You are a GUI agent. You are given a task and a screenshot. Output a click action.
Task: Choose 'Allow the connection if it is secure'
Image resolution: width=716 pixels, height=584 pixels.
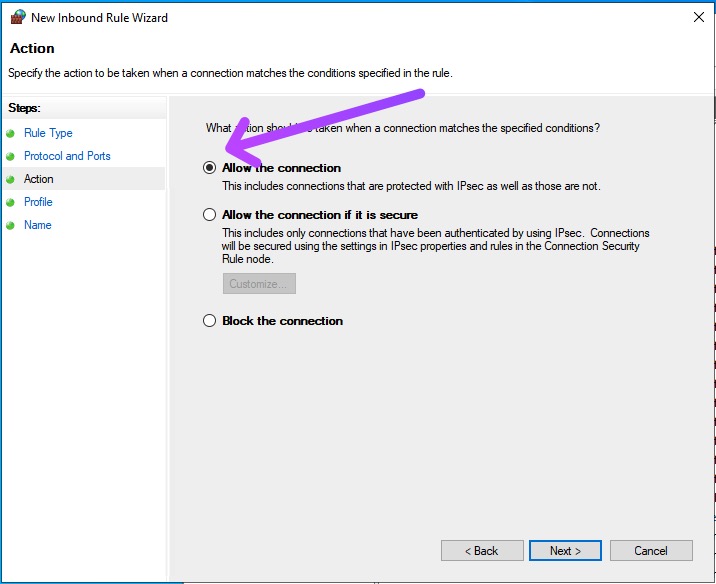(209, 215)
